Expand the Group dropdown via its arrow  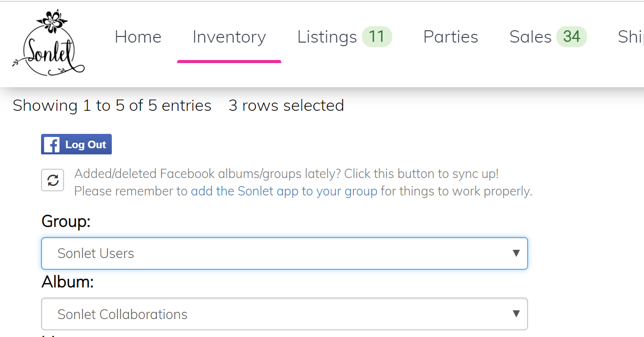pos(516,253)
